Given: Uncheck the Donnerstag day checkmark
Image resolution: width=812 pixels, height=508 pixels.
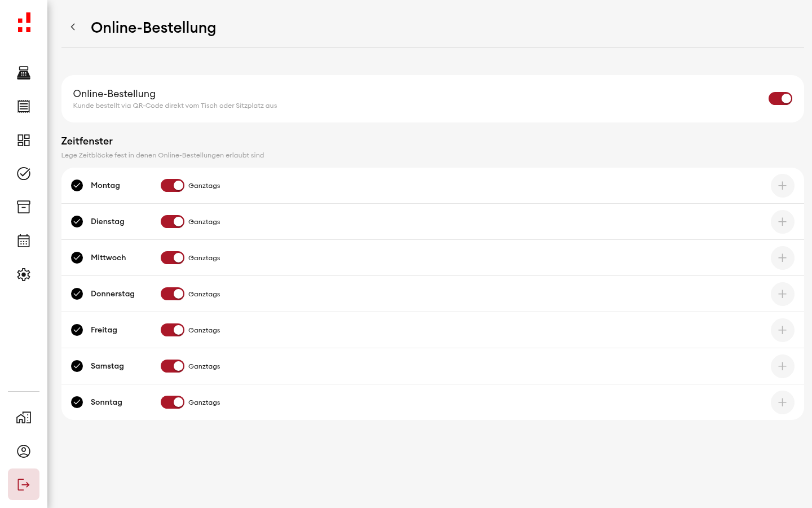Looking at the screenshot, I should tap(77, 294).
